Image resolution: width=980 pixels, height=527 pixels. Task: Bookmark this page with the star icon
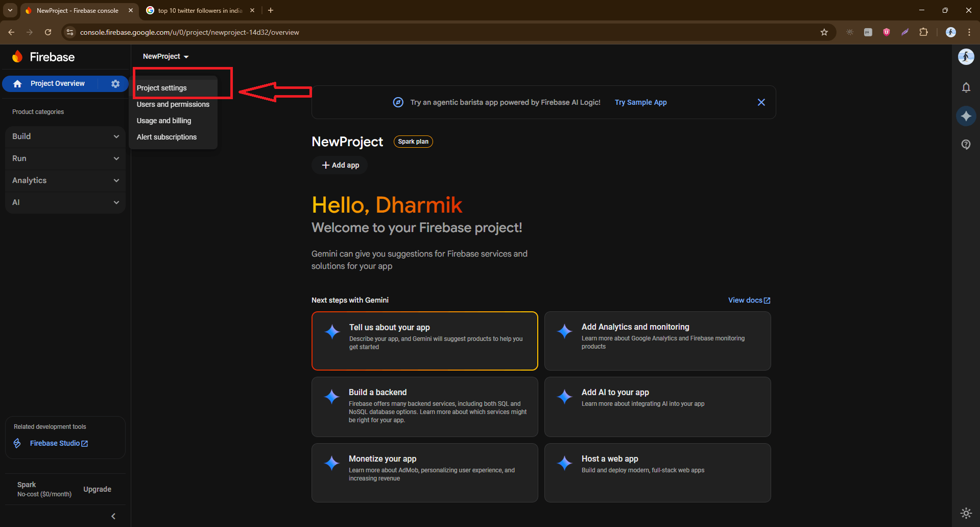point(824,32)
